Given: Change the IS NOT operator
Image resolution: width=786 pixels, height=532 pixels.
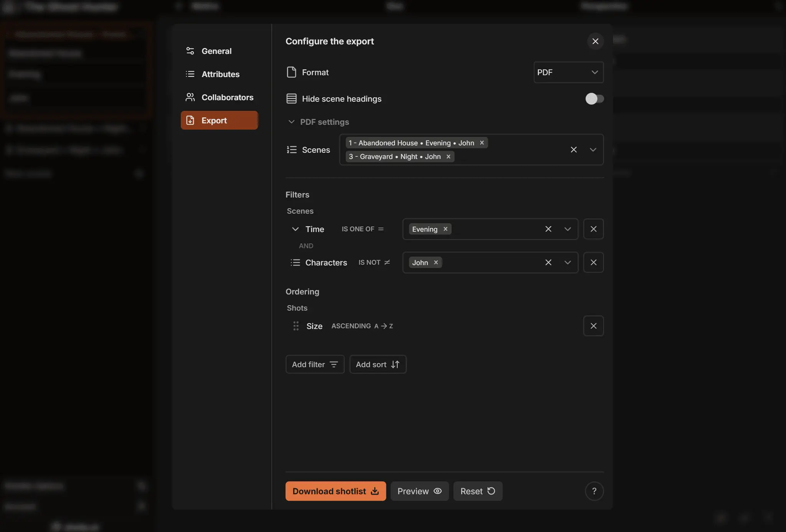Looking at the screenshot, I should pos(374,262).
